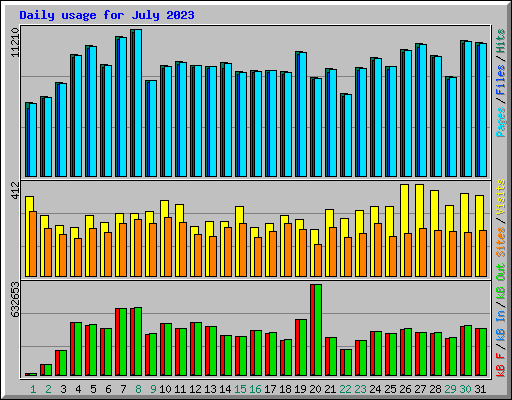Select day label 6 on the axis
The width and height of the screenshot is (512, 400).
pyautogui.click(x=108, y=389)
